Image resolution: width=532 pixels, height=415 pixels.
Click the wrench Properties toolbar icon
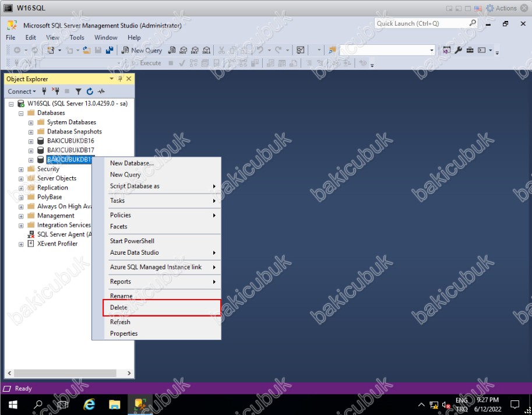coord(459,50)
